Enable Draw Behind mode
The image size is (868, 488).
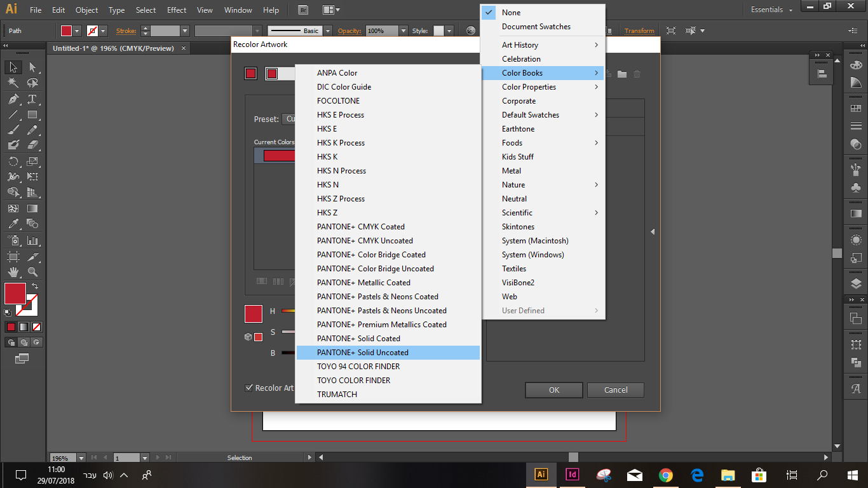click(x=24, y=342)
